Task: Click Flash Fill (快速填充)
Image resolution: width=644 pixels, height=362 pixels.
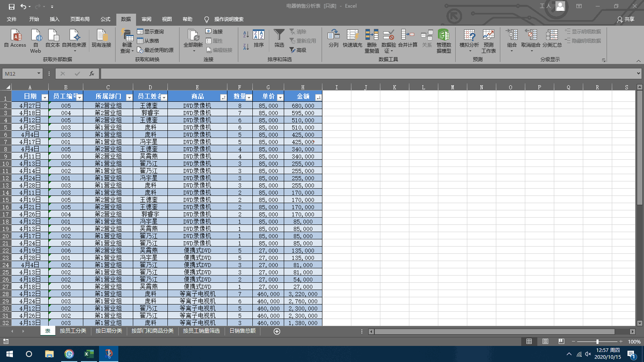Action: pos(353,39)
